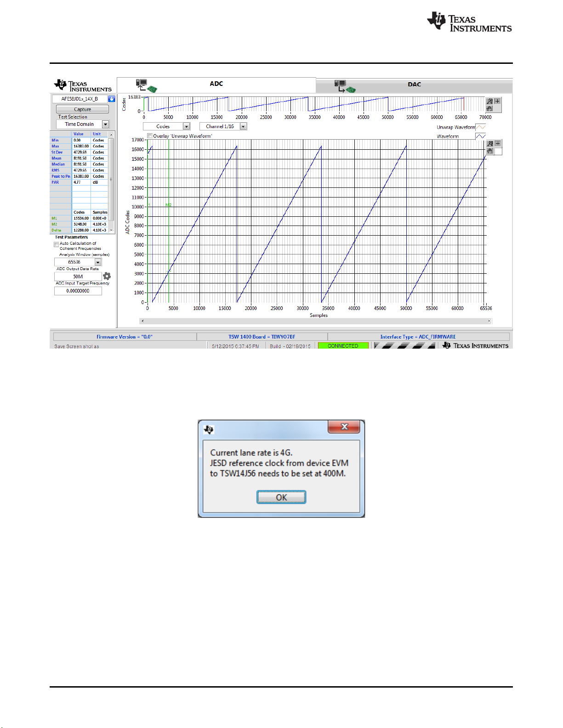
Task: Expand the Codes unit dropdown
Action: 187,126
